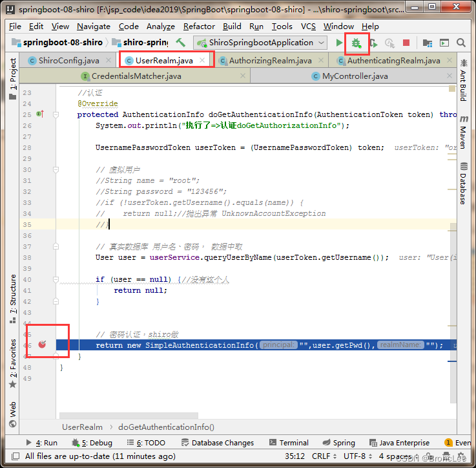476x468 pixels.
Task: Collapse the if block fold on line 40
Action: click(56, 280)
